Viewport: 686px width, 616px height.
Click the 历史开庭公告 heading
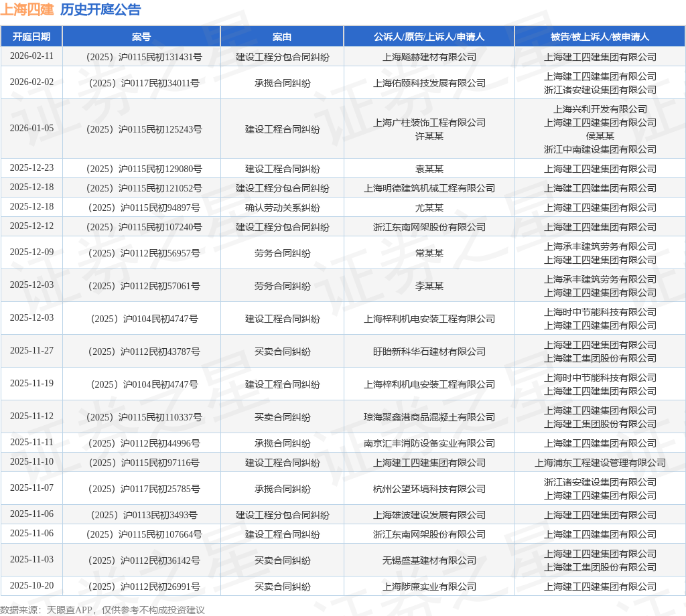tap(100, 9)
